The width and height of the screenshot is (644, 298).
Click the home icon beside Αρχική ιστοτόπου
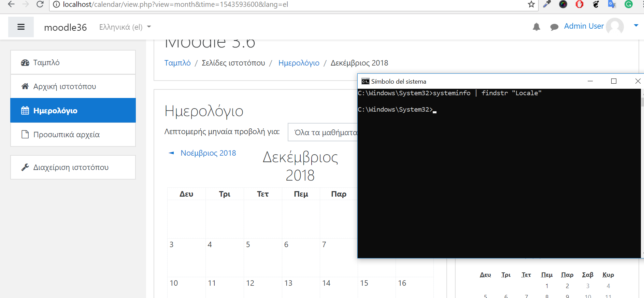tap(25, 86)
